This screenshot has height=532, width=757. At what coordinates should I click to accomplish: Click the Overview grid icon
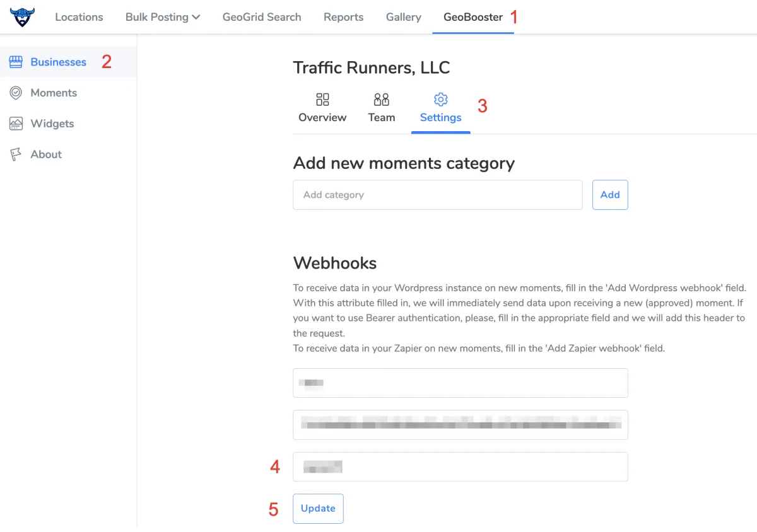(x=322, y=99)
